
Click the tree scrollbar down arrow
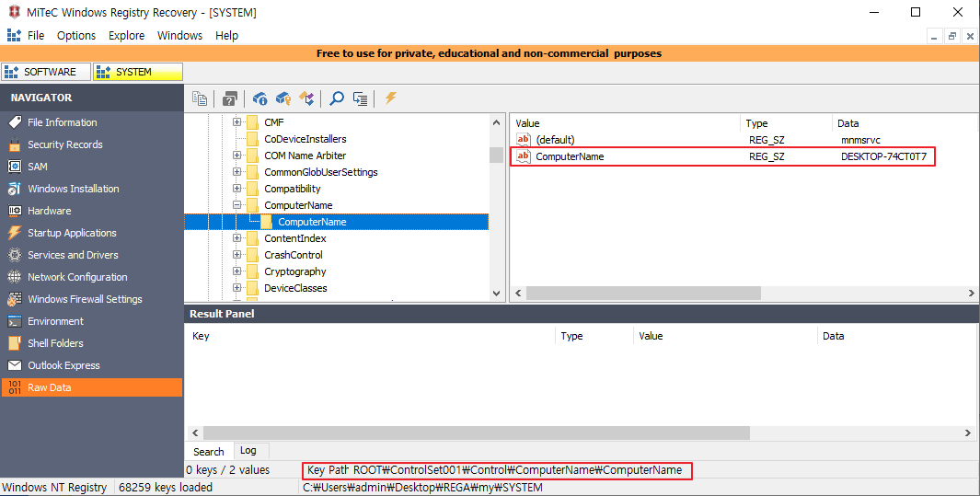[x=496, y=293]
